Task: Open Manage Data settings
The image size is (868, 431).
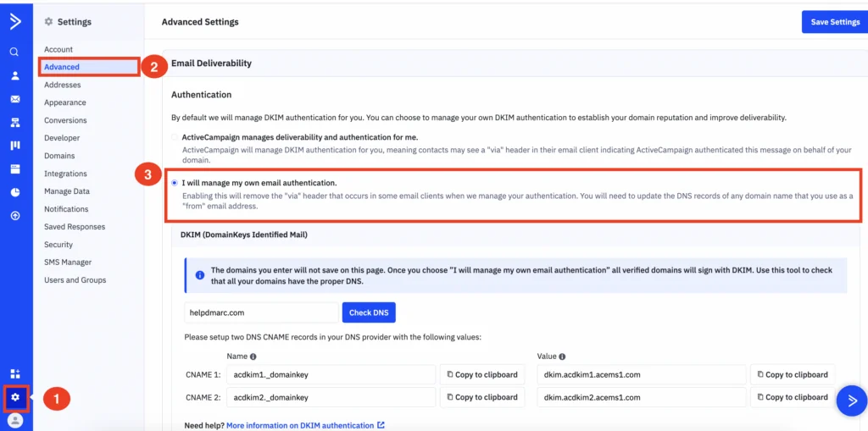Action: point(67,191)
